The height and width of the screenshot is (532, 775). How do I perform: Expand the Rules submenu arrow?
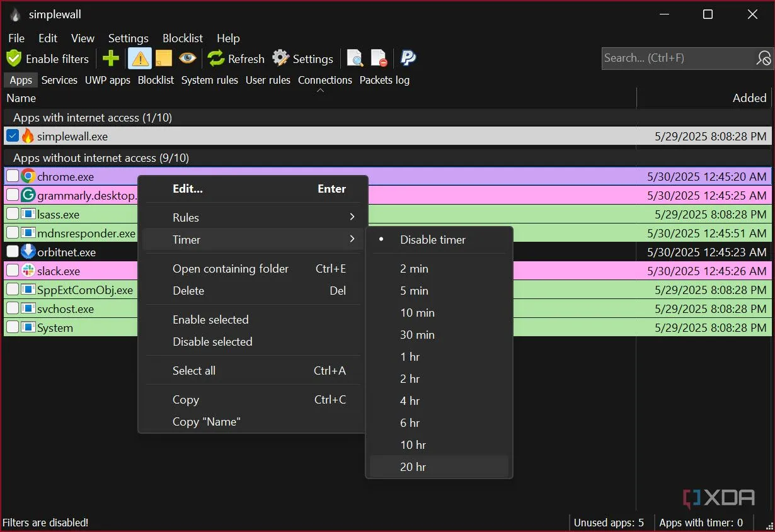point(352,217)
